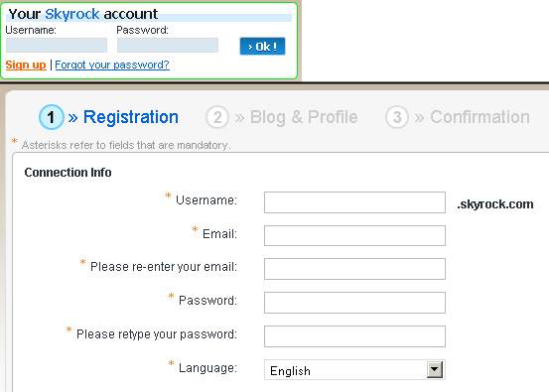Expand the Language dropdown arrow

[x=435, y=369]
